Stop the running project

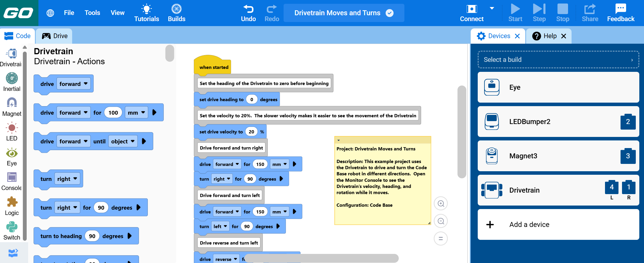(x=563, y=13)
